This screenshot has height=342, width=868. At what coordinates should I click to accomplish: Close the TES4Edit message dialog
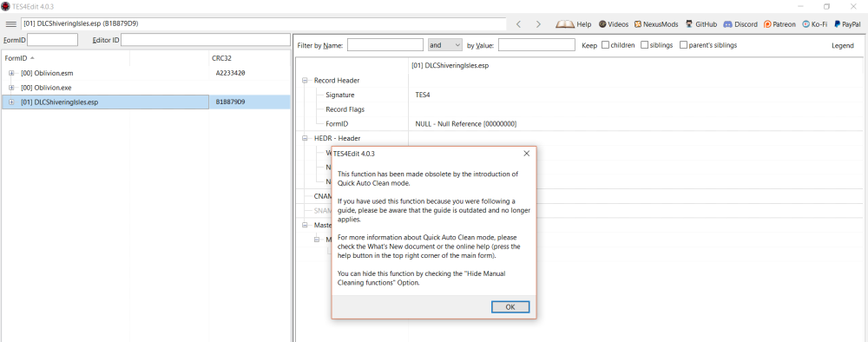pos(527,154)
